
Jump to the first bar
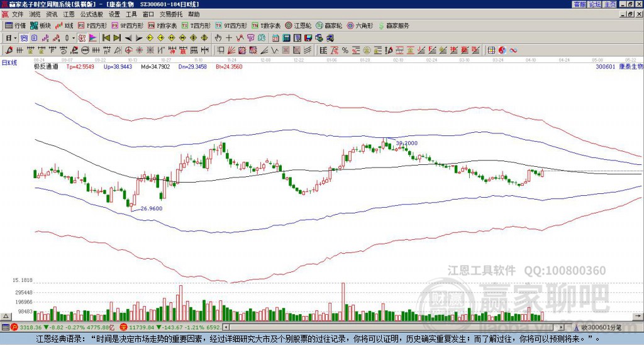tap(106, 38)
